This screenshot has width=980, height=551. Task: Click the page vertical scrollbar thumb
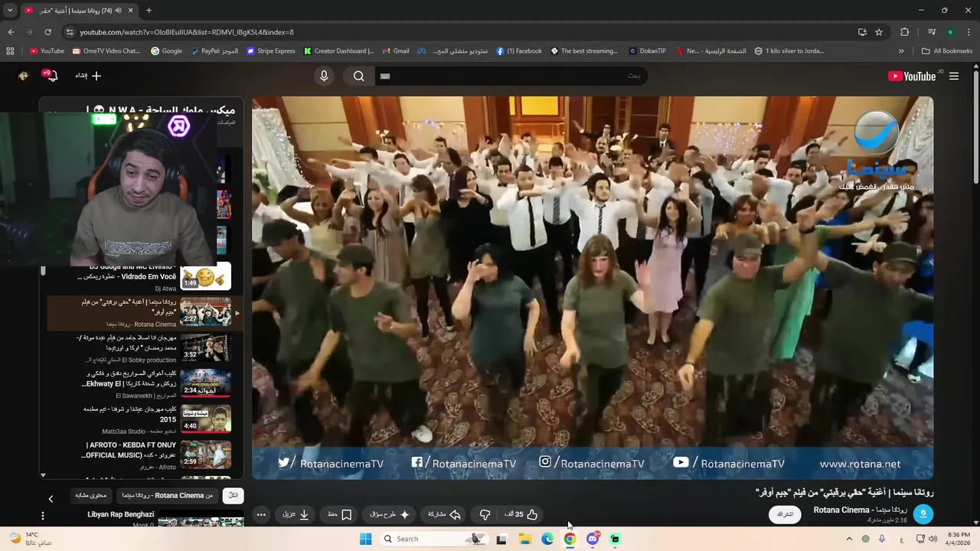[975, 128]
